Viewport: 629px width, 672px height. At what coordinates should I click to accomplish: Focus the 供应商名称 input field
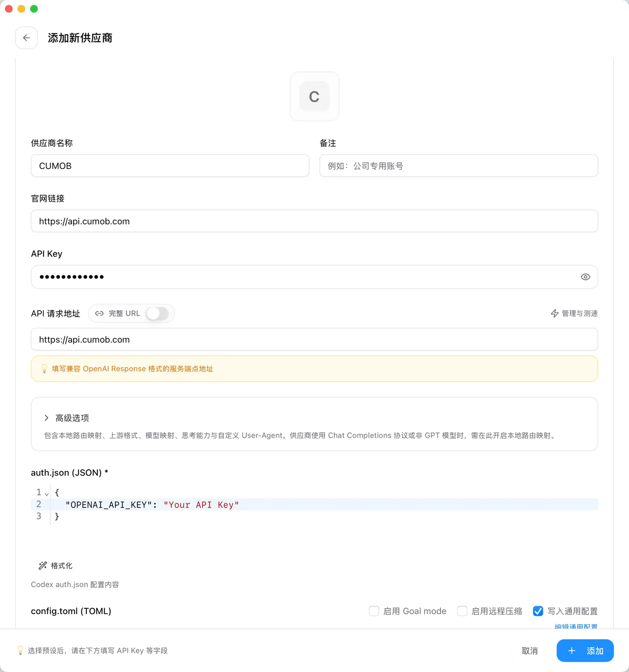coord(170,166)
